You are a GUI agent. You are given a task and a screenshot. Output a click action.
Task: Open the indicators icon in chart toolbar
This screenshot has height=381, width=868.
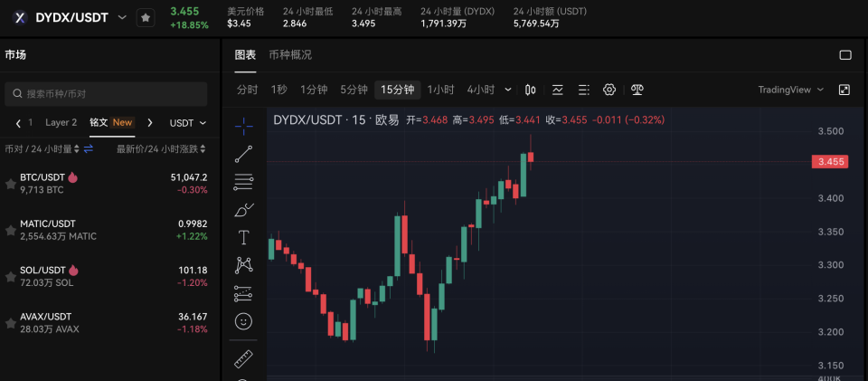pos(558,90)
